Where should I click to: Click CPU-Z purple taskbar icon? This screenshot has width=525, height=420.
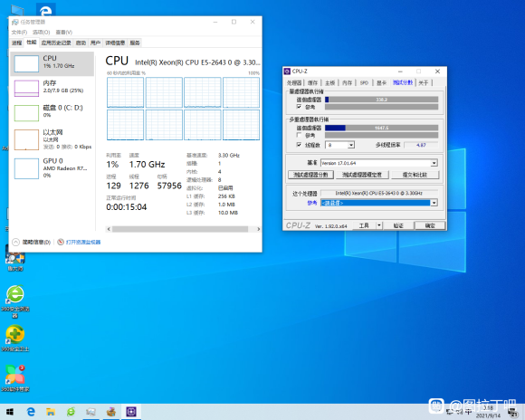[x=131, y=412]
